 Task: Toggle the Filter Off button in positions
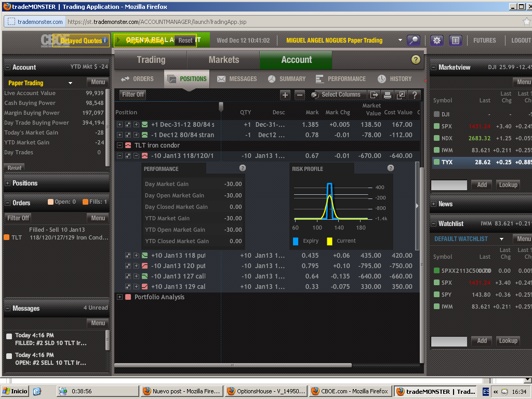coord(133,95)
